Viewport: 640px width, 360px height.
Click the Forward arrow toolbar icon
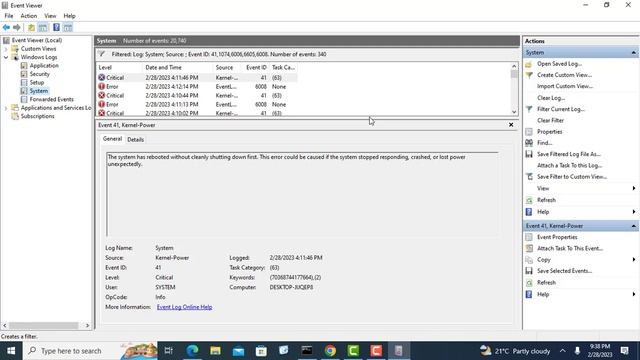point(17,27)
